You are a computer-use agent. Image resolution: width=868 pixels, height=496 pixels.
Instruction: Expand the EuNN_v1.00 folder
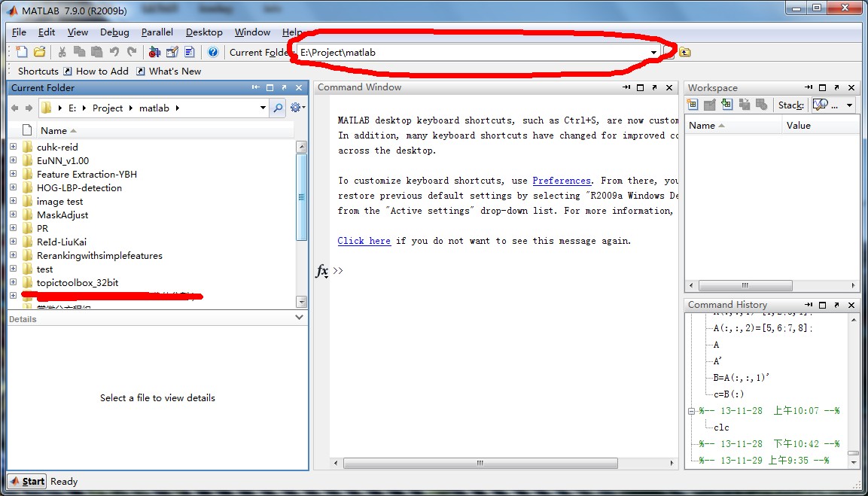coord(14,160)
